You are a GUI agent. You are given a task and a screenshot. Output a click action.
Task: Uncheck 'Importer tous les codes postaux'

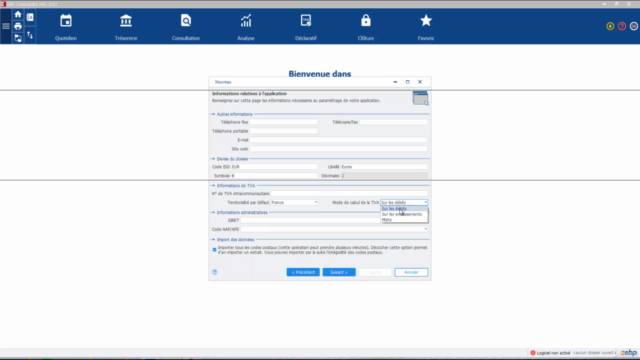tap(214, 249)
